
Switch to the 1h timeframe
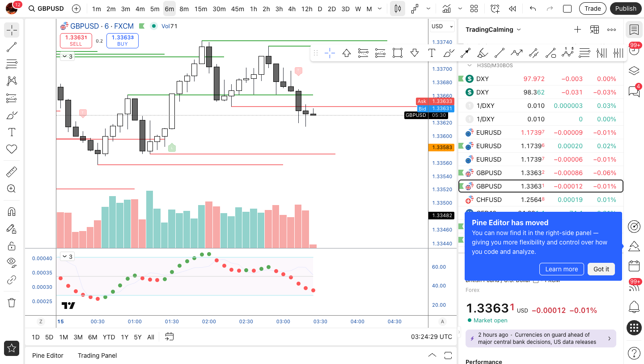point(253,9)
